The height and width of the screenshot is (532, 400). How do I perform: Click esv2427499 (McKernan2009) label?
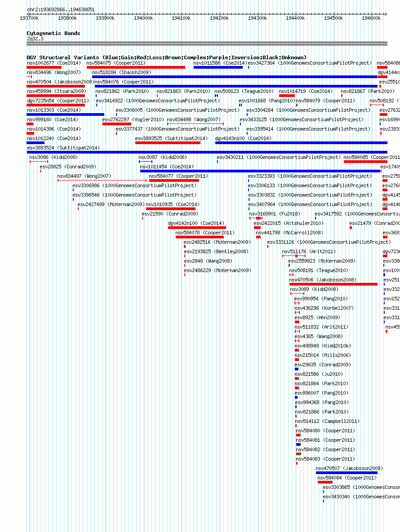[111, 204]
